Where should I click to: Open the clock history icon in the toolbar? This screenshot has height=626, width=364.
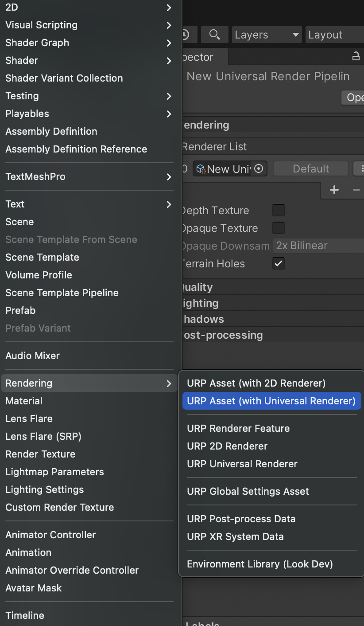coord(186,35)
